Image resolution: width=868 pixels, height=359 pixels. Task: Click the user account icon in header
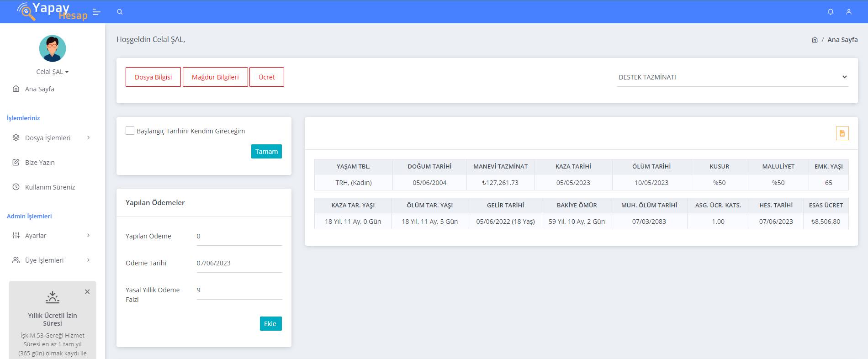pos(849,12)
